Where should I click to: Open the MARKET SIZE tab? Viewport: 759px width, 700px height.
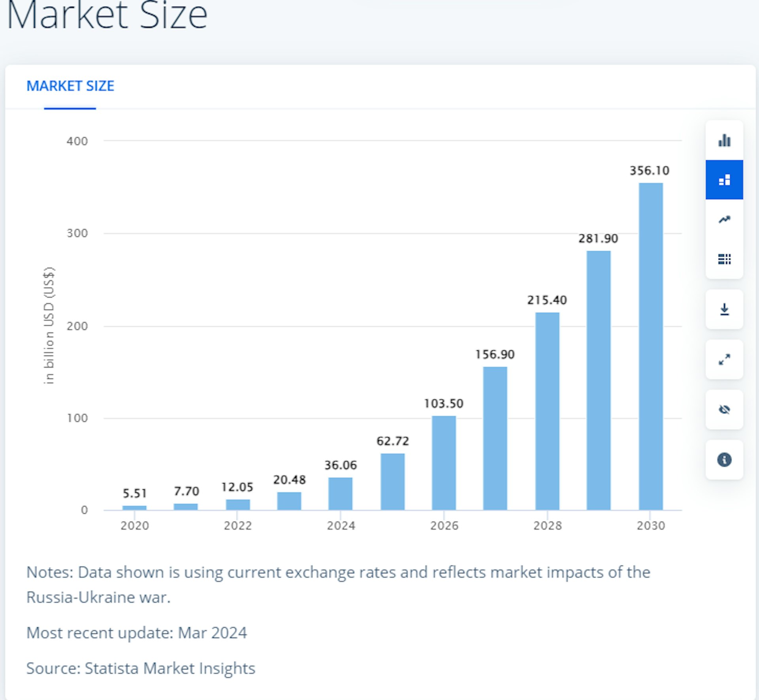click(70, 86)
